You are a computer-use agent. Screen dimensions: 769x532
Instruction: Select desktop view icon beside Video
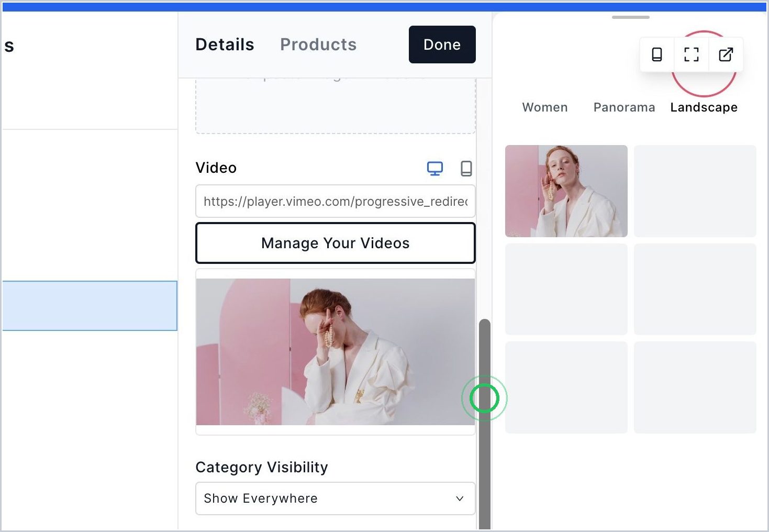(x=434, y=168)
